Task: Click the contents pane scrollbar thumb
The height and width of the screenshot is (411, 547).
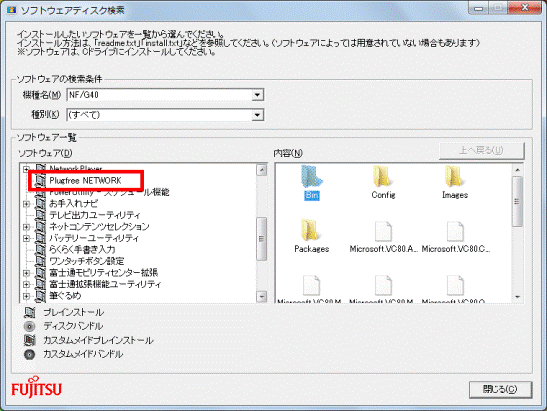Action: point(518,202)
